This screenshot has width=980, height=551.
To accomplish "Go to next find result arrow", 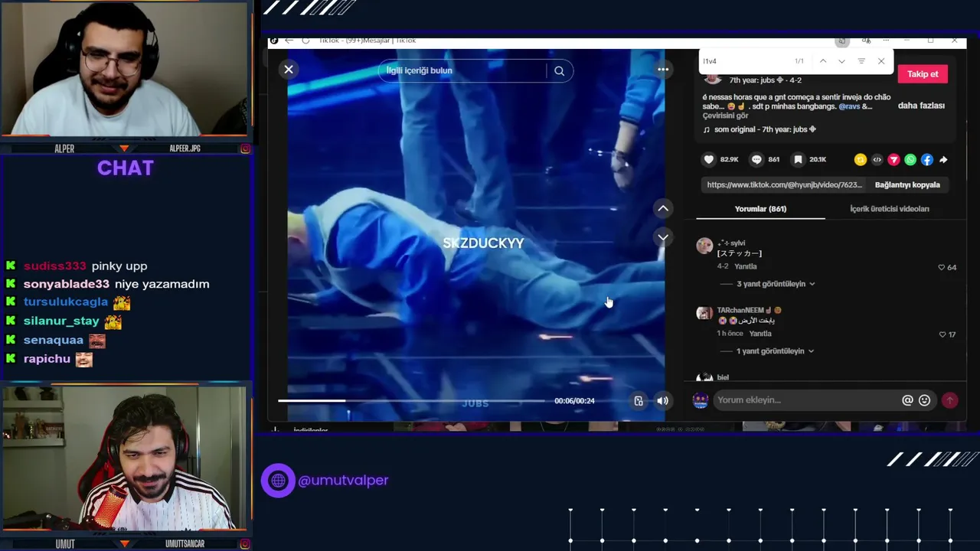I will (x=842, y=61).
